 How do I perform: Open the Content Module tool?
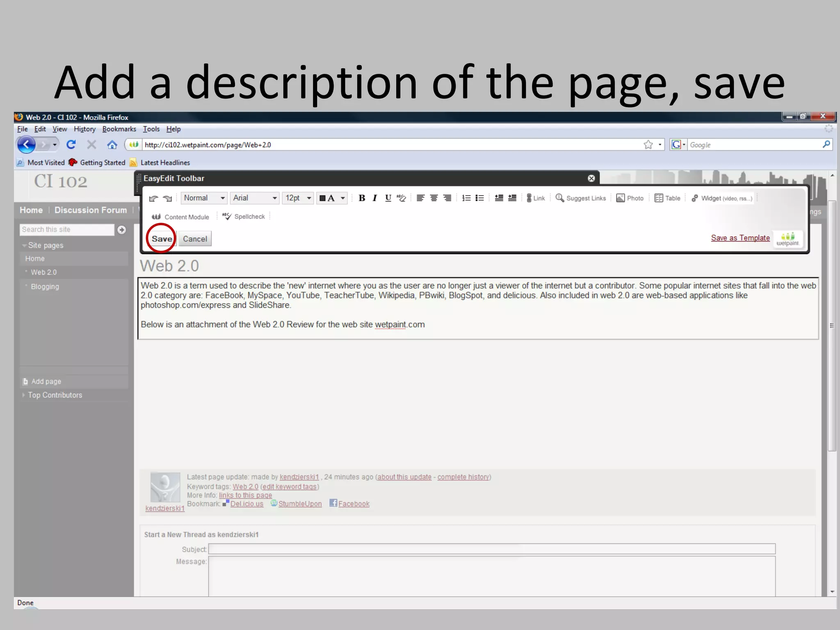(x=180, y=217)
